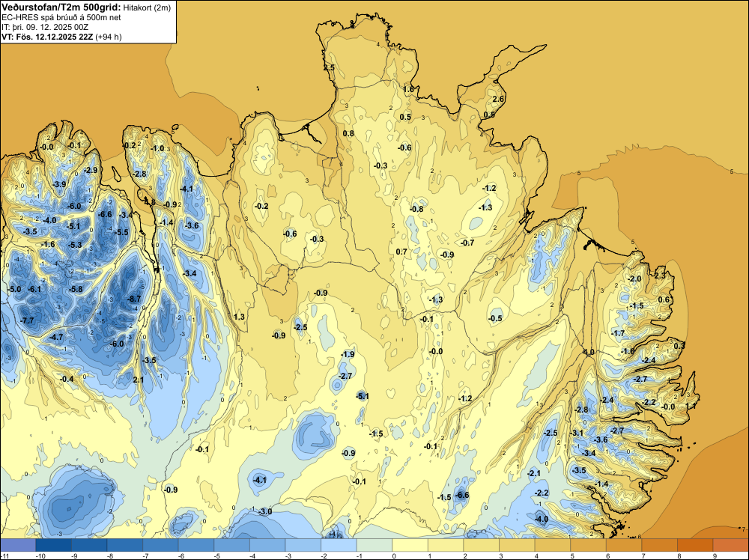This screenshot has height=560, width=749.
Task: Pick the orange legend swatch between 8 and 9
Action: (695, 545)
